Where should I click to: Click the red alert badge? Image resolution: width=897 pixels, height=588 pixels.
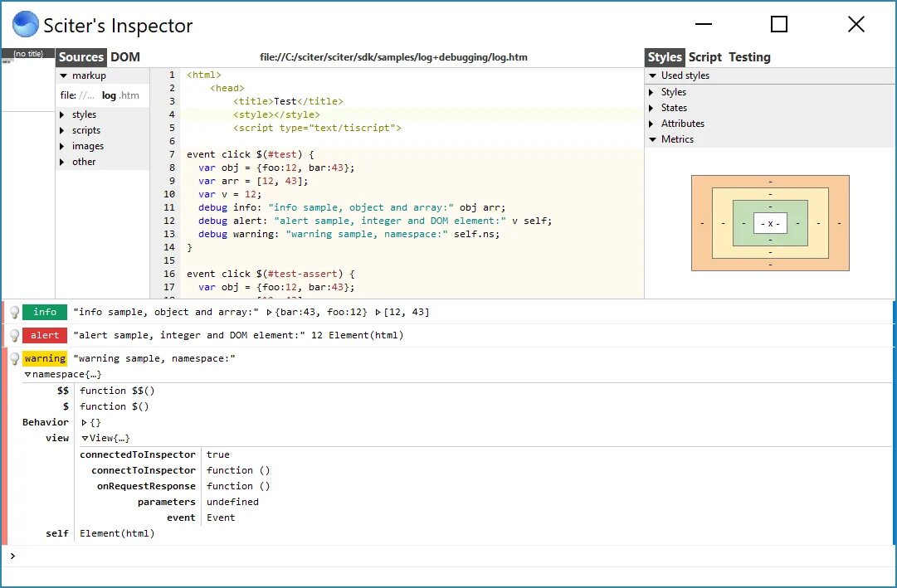click(45, 336)
